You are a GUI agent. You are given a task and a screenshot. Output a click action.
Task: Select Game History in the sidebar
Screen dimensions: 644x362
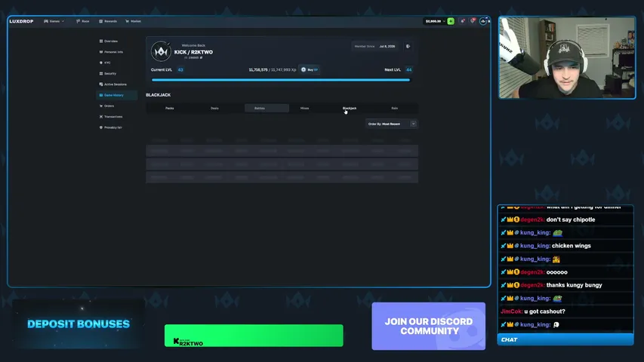[116, 95]
